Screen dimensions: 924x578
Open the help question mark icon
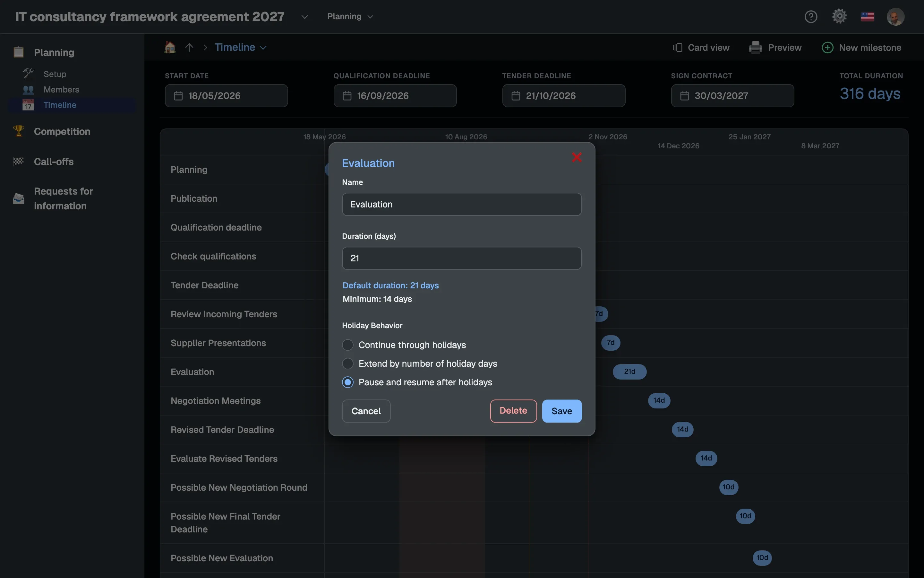tap(811, 17)
